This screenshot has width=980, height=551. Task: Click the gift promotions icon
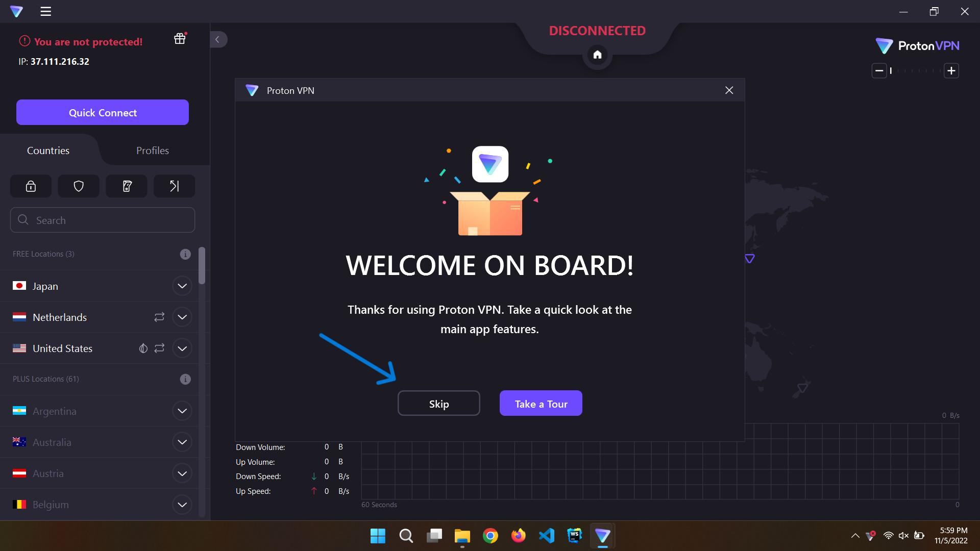tap(180, 39)
